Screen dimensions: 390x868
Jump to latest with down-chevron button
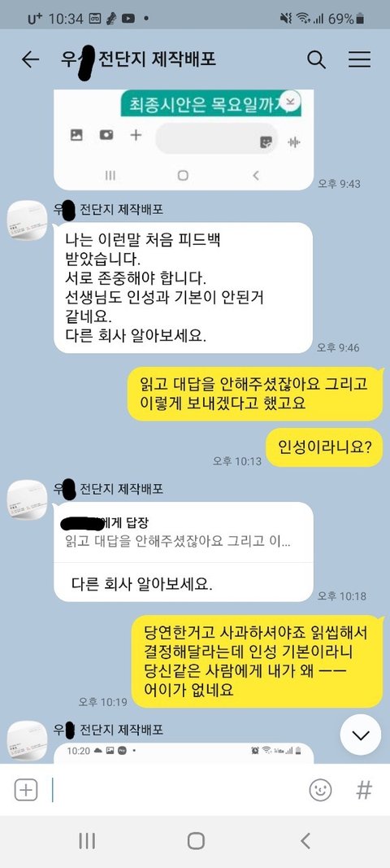pos(361,735)
